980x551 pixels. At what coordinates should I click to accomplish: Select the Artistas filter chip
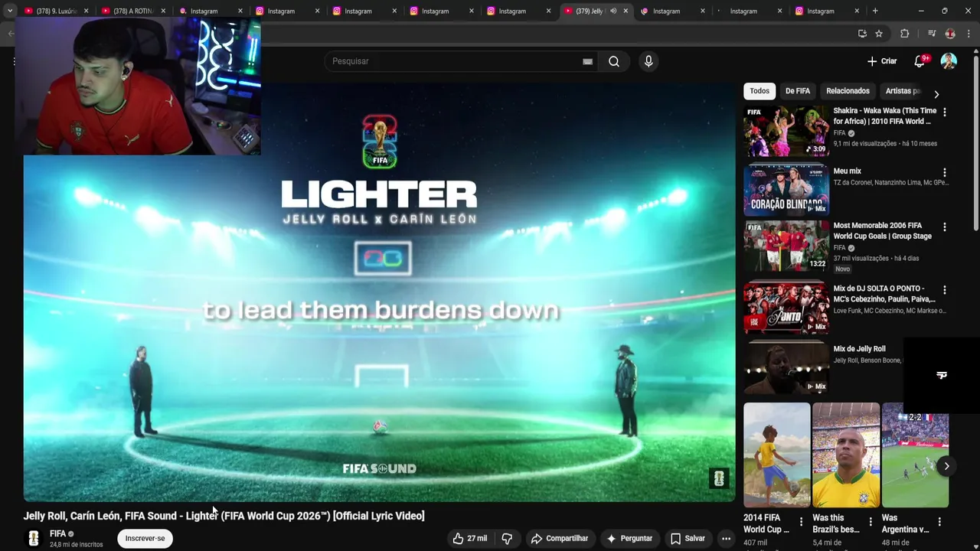click(x=903, y=91)
